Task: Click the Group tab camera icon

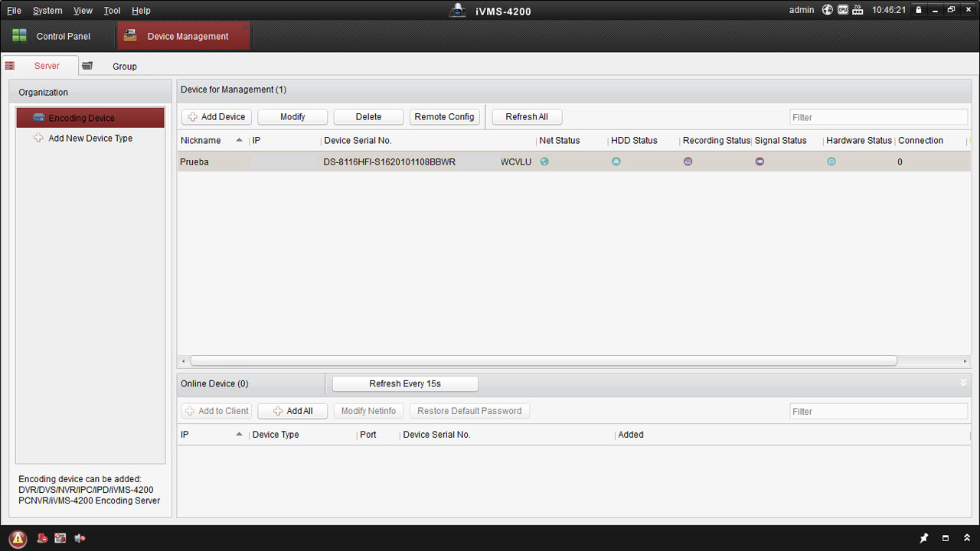Action: pos(87,66)
